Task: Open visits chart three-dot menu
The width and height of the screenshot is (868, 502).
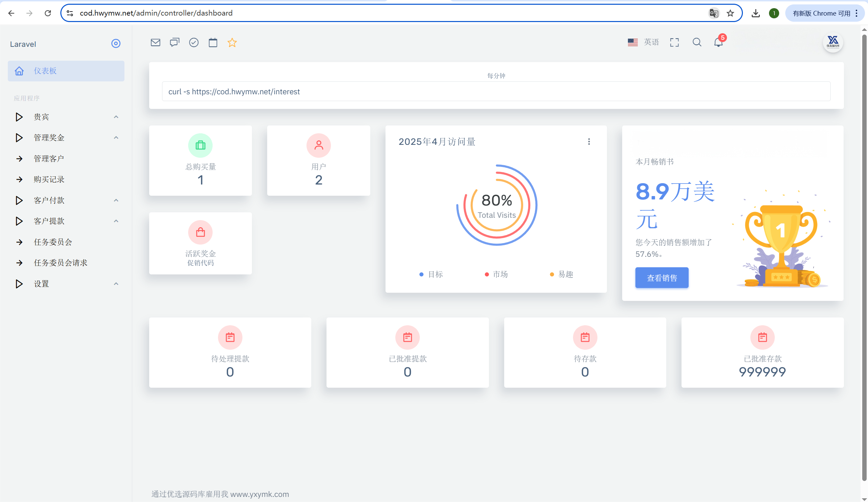Action: 589,141
